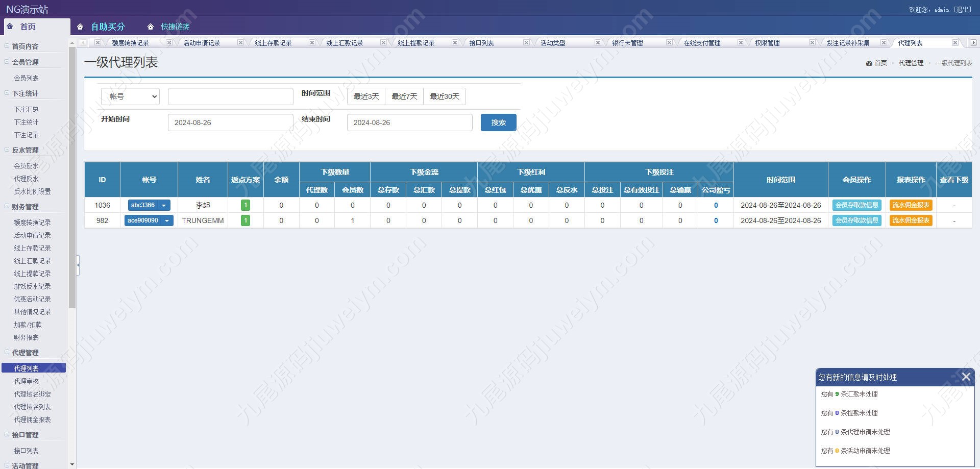Close the new-message notification popup
Screen dimensions: 980x469
pos(966,377)
